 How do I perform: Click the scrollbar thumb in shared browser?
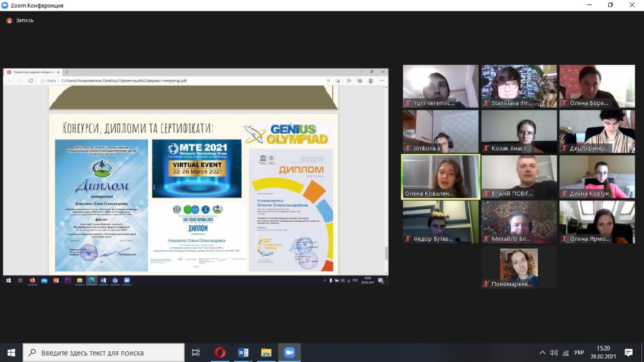click(x=386, y=254)
